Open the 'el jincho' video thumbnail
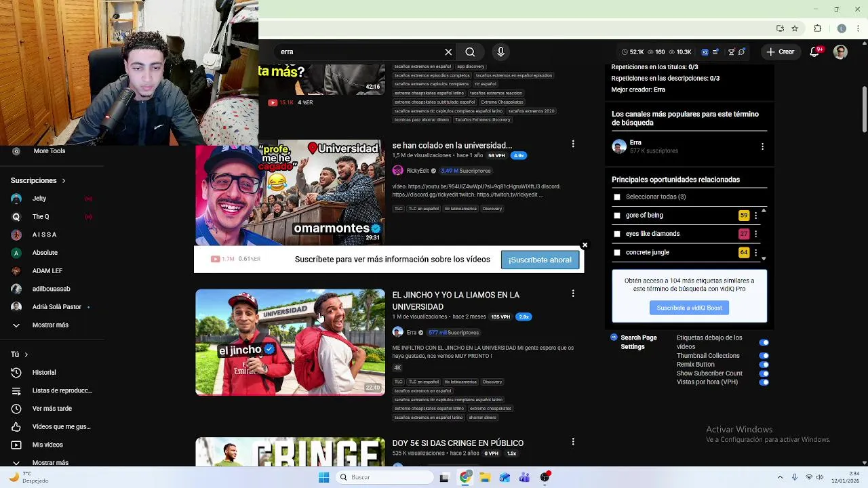This screenshot has width=868, height=488. pos(290,342)
